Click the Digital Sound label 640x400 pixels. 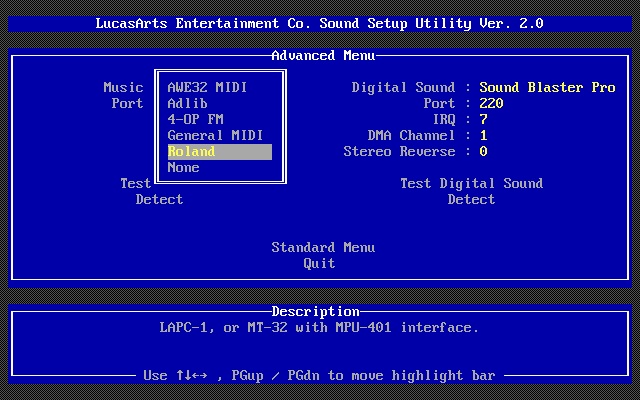pos(403,87)
